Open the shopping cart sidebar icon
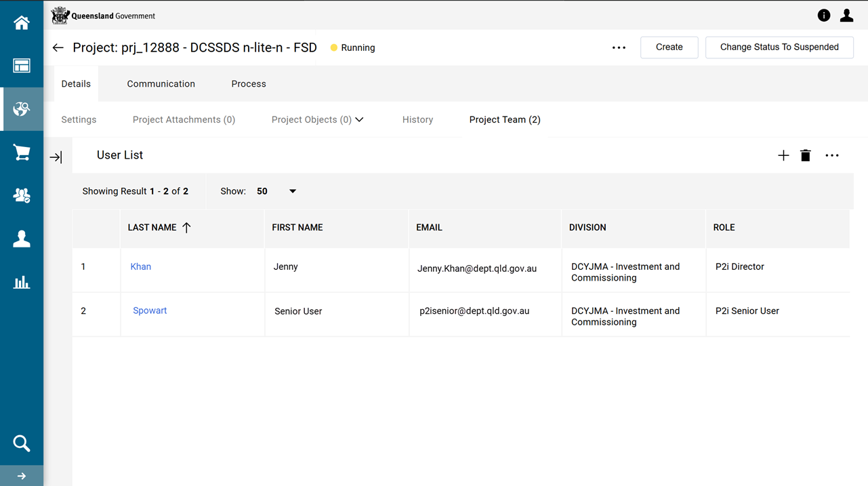The width and height of the screenshot is (868, 486). 22,153
